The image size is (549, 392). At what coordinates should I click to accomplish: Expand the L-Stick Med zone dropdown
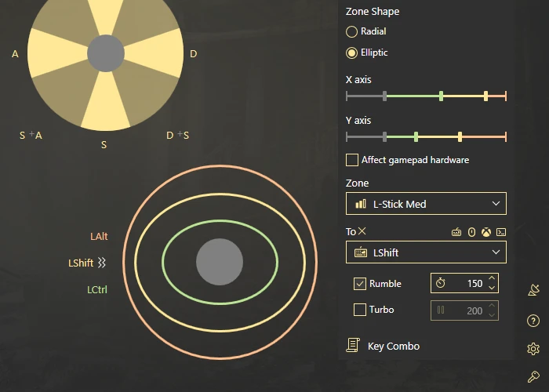point(426,204)
